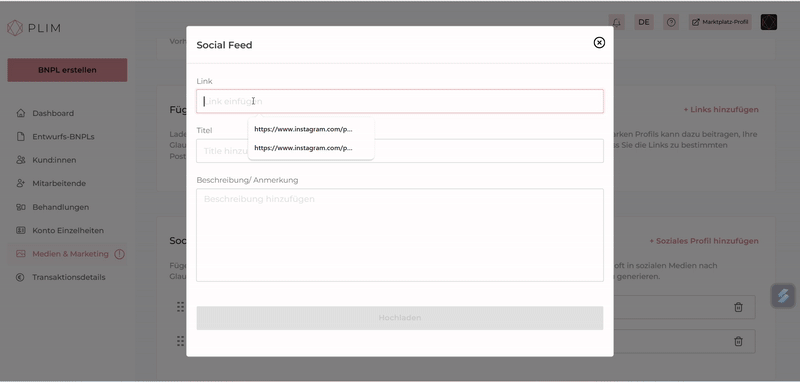Viewport: 800px width, 382px height.
Task: Open Marktplatz-Profil link
Action: (720, 22)
